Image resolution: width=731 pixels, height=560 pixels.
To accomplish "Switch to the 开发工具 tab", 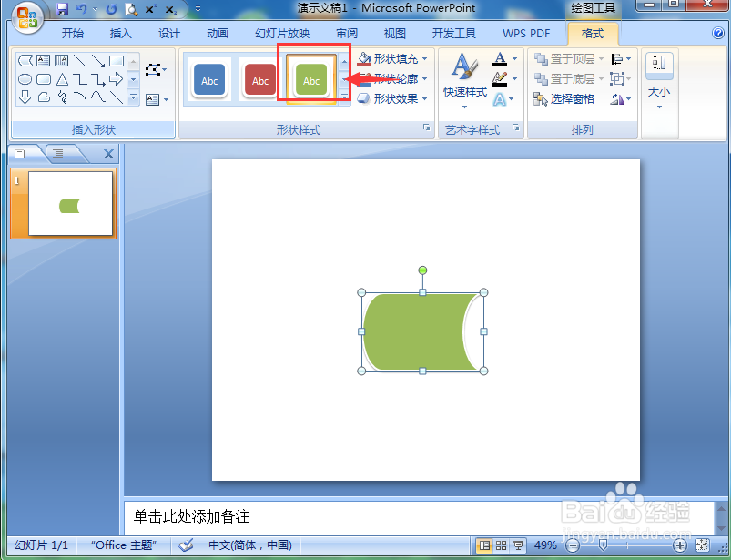I will click(x=453, y=33).
